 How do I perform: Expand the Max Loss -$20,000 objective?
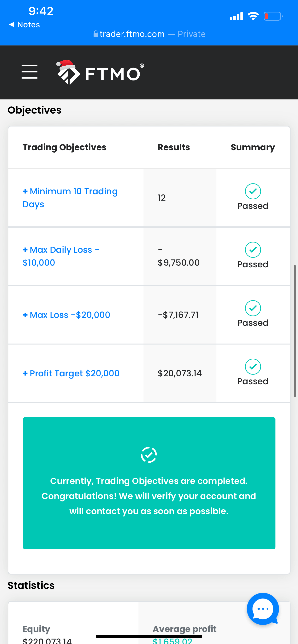point(66,315)
